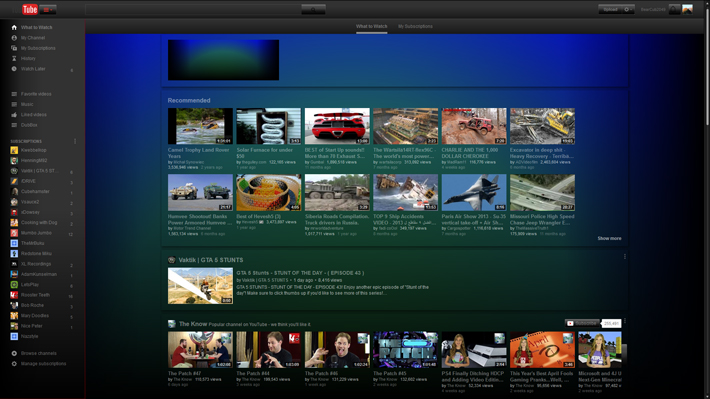Open Missouri Police High Speed Chase title
Screen dimensions: 710x399
click(x=542, y=219)
